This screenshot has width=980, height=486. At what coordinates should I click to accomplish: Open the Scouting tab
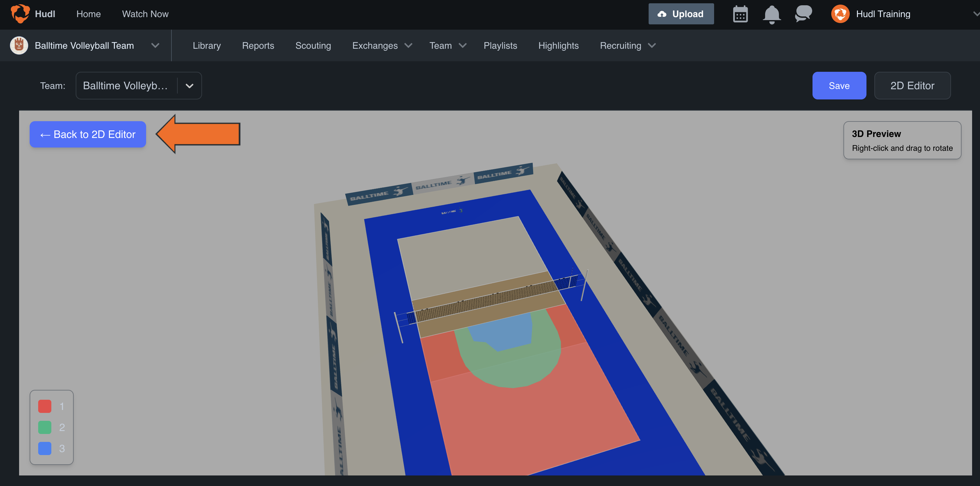pos(313,46)
